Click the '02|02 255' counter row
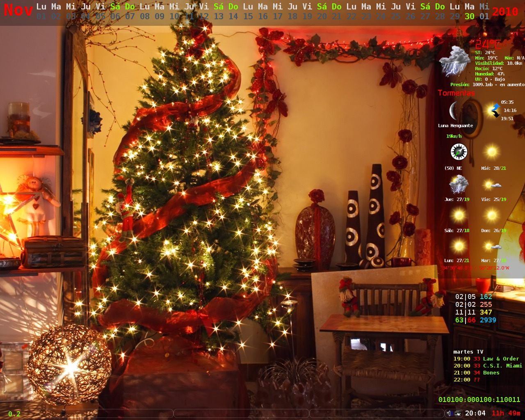525x420 pixels. (x=474, y=304)
